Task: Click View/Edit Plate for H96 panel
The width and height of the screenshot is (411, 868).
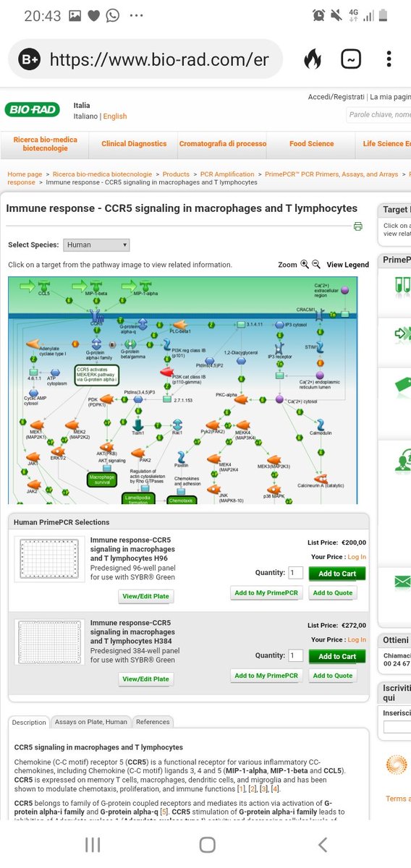Action: (146, 597)
